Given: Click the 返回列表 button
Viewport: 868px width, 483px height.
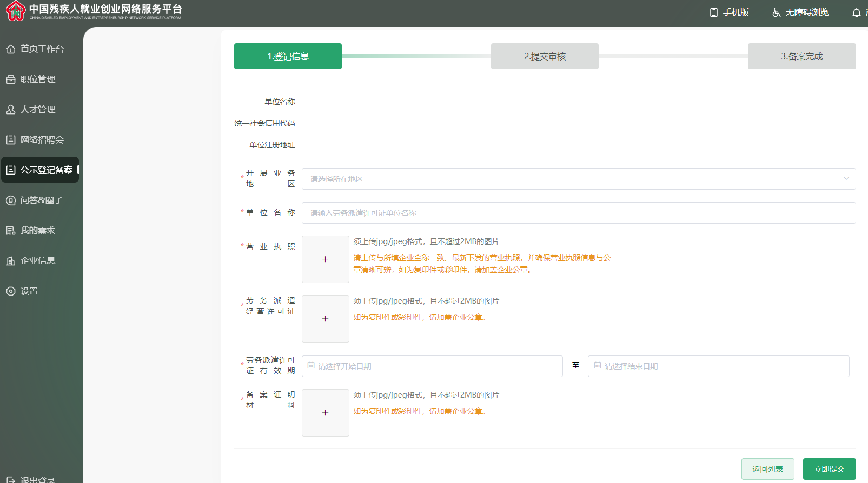Looking at the screenshot, I should tap(767, 469).
